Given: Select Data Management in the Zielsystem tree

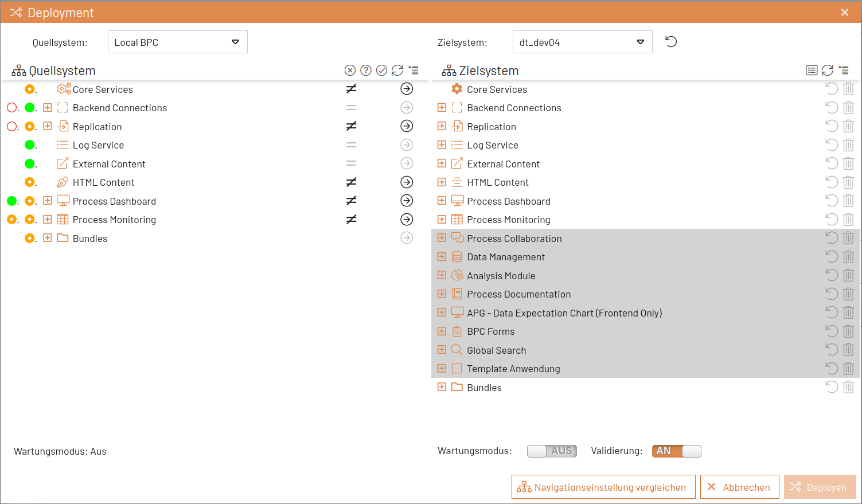Looking at the screenshot, I should click(x=505, y=257).
